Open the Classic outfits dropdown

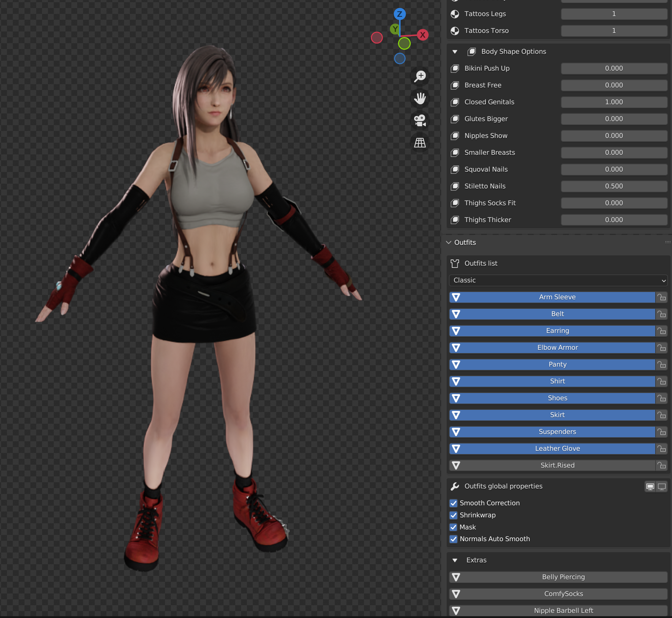pyautogui.click(x=558, y=280)
